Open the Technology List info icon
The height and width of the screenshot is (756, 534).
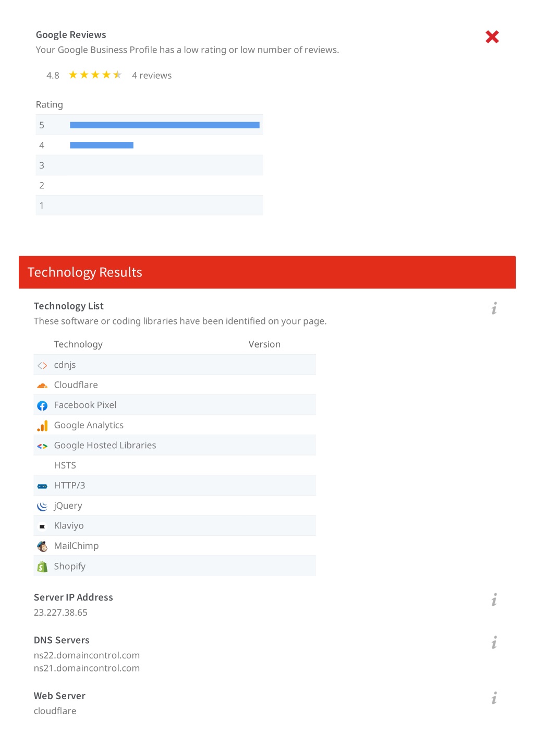point(494,308)
